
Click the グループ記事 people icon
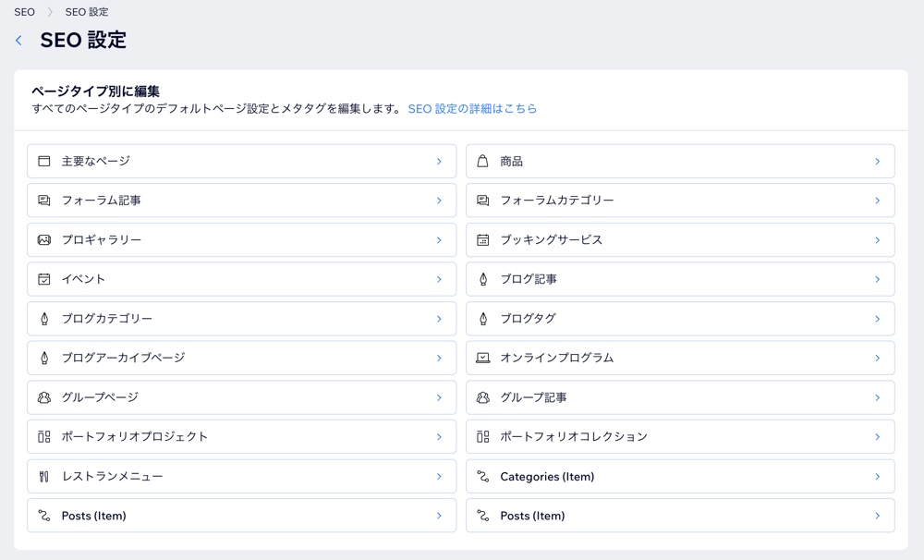tap(482, 397)
